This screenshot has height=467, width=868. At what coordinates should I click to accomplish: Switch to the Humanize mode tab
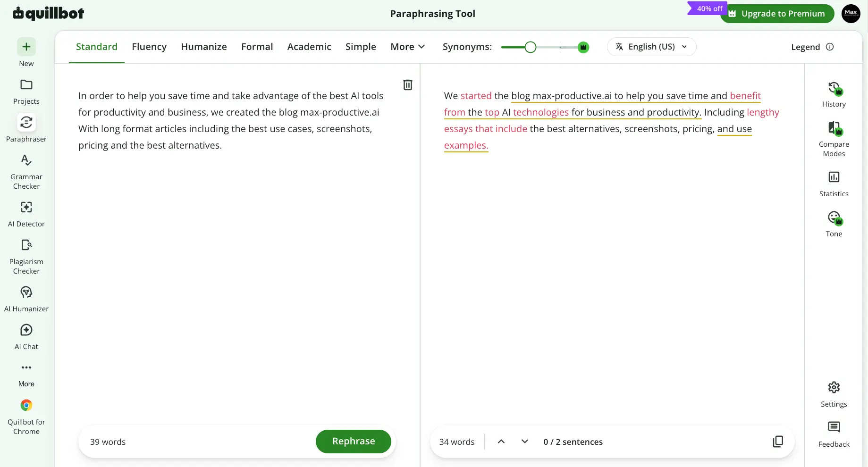[204, 47]
